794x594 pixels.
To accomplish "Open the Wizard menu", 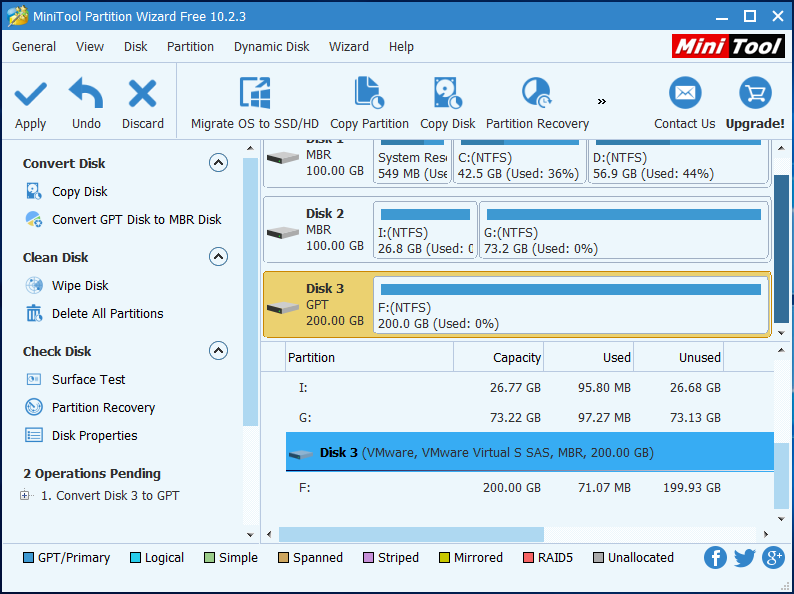I will pyautogui.click(x=349, y=47).
